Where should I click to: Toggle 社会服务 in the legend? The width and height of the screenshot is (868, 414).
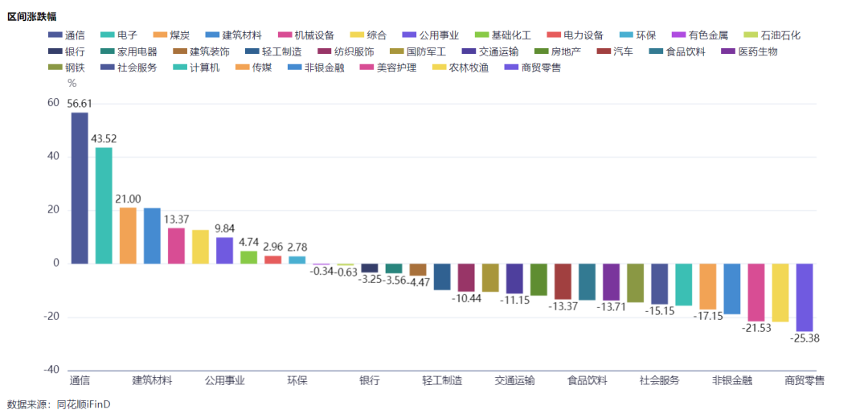(128, 69)
